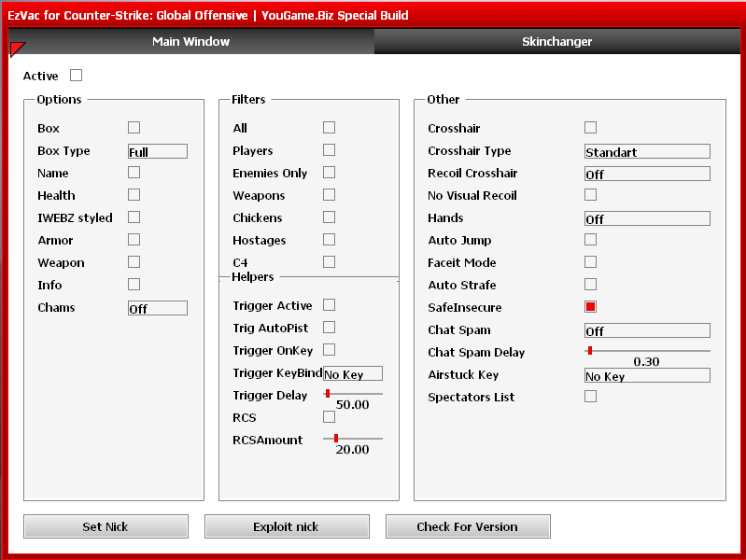The width and height of the screenshot is (746, 560).
Task: Adjust the RCSAmount slider
Action: pyautogui.click(x=353, y=439)
